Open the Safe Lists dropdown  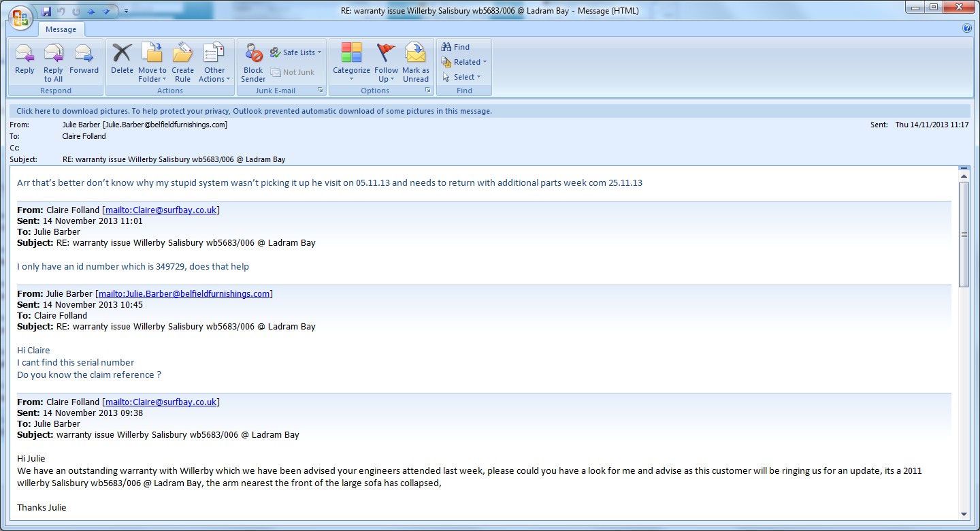click(296, 52)
